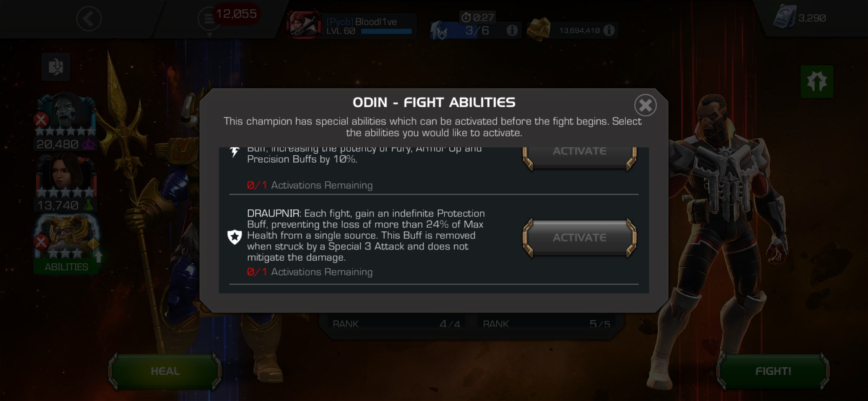Open Odin's ABILITIES tab

click(x=66, y=267)
